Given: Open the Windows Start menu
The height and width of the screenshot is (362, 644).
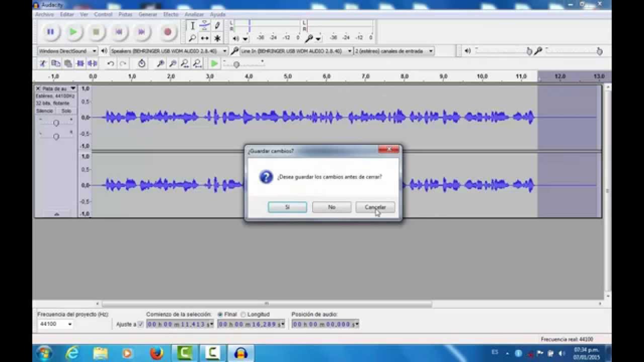Looking at the screenshot, I should tap(44, 353).
